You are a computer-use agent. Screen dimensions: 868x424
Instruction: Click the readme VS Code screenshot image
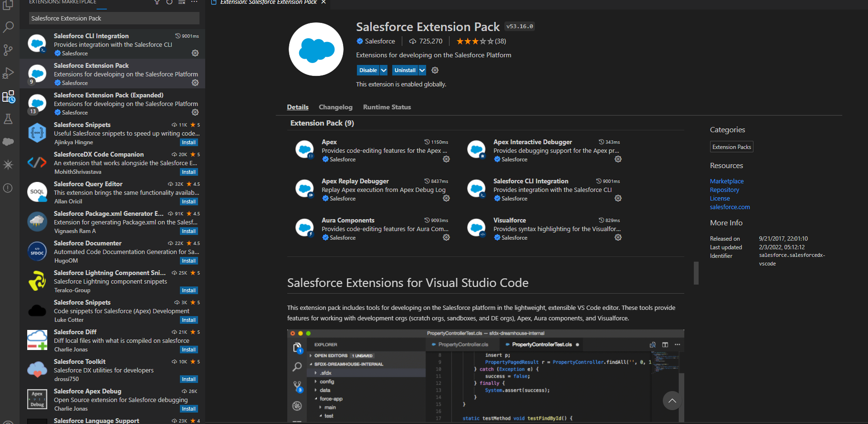[486, 375]
